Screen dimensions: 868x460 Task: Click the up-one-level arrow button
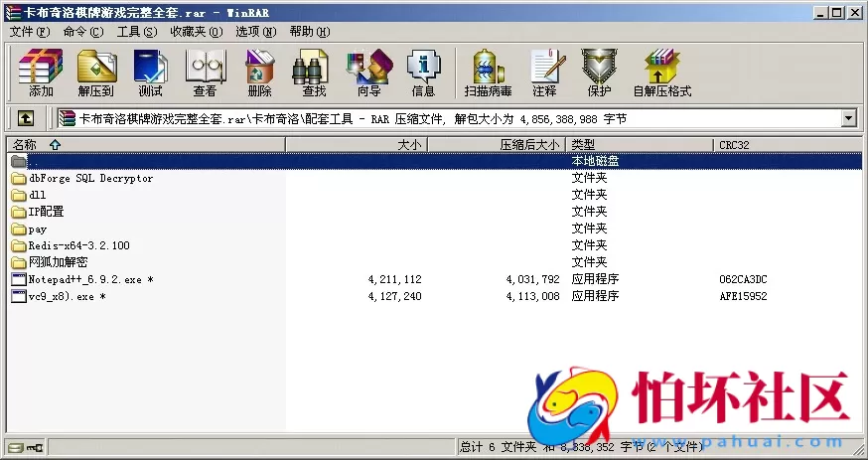[x=26, y=118]
